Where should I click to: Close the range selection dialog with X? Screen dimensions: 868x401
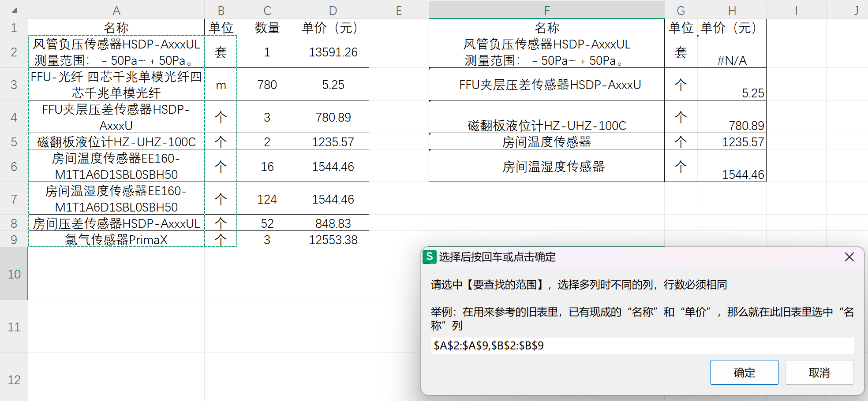tap(849, 257)
